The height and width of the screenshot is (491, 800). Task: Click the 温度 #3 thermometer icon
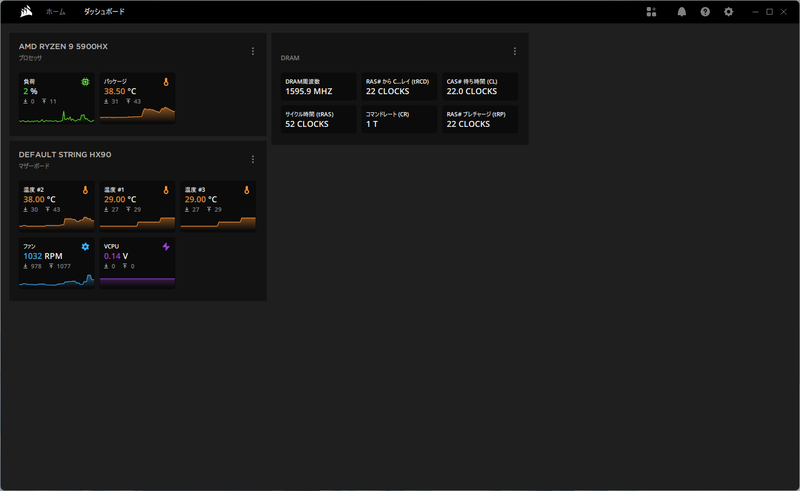[x=246, y=190]
